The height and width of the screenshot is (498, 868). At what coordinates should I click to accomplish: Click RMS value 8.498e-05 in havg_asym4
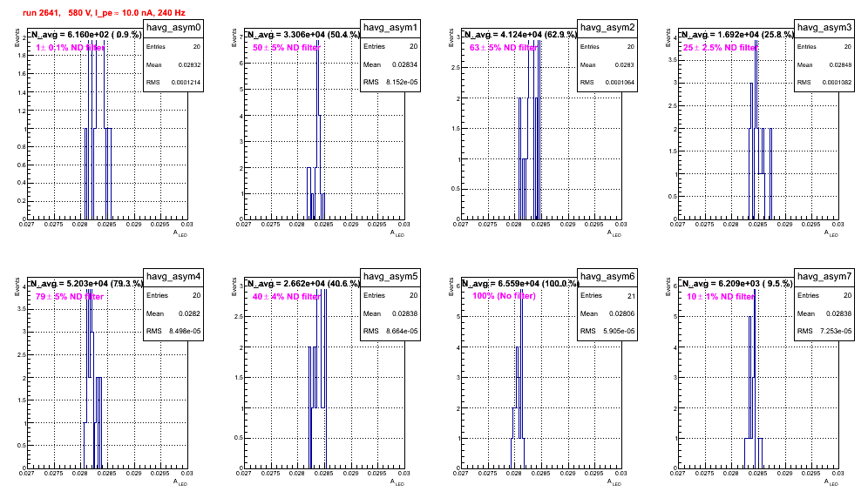(186, 332)
